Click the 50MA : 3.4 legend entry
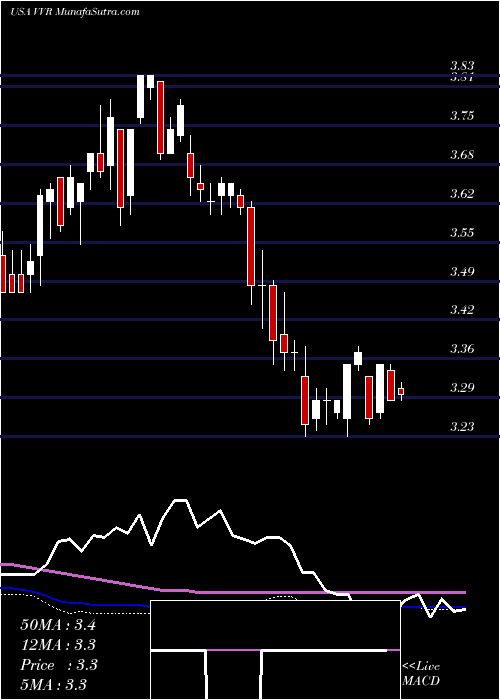The width and height of the screenshot is (500, 700). point(58,625)
